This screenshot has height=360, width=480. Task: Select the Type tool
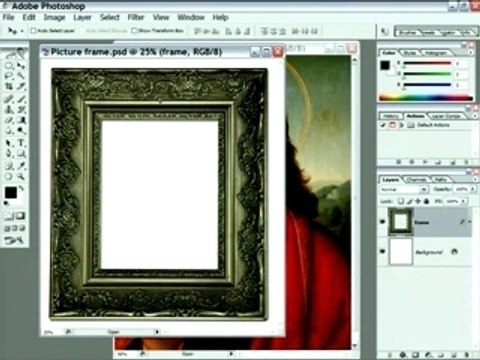pyautogui.click(x=21, y=143)
